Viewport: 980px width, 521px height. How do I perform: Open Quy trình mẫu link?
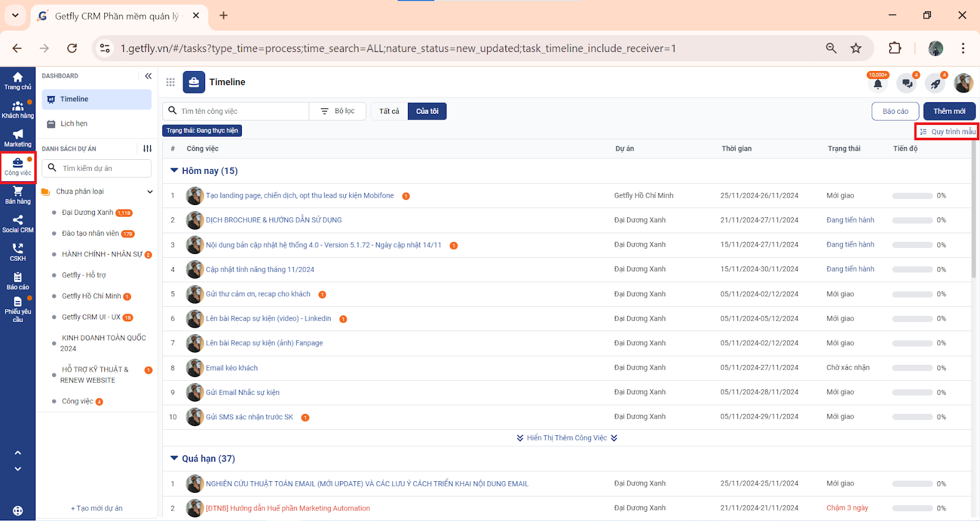coord(947,132)
